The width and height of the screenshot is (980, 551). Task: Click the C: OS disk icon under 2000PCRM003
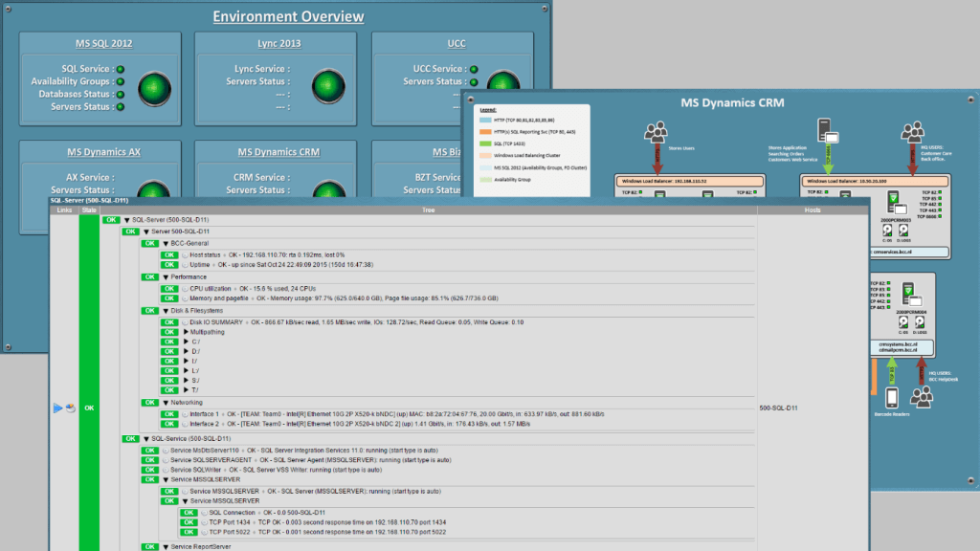tap(887, 231)
